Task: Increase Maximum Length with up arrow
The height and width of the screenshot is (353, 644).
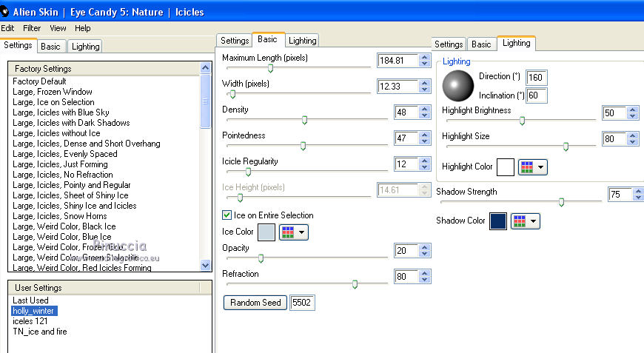Action: click(425, 58)
